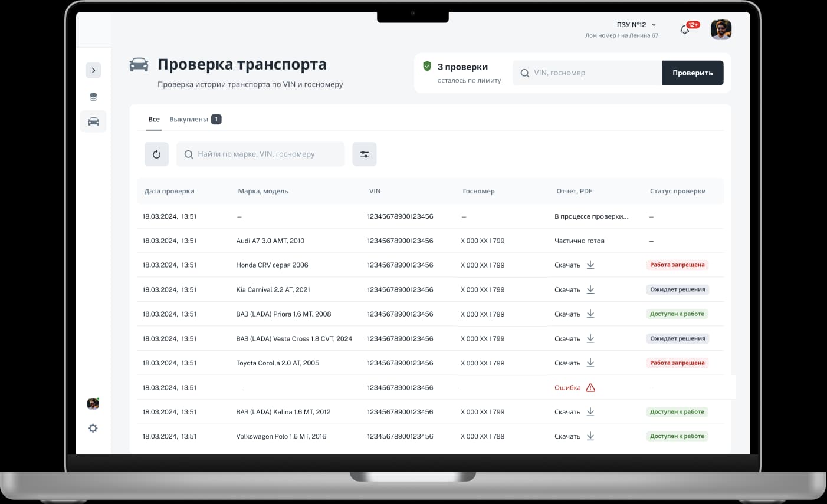Click Работа запрещена badge on Toyota Corolla row
Viewport: 827px width, 504px height.
tap(677, 363)
